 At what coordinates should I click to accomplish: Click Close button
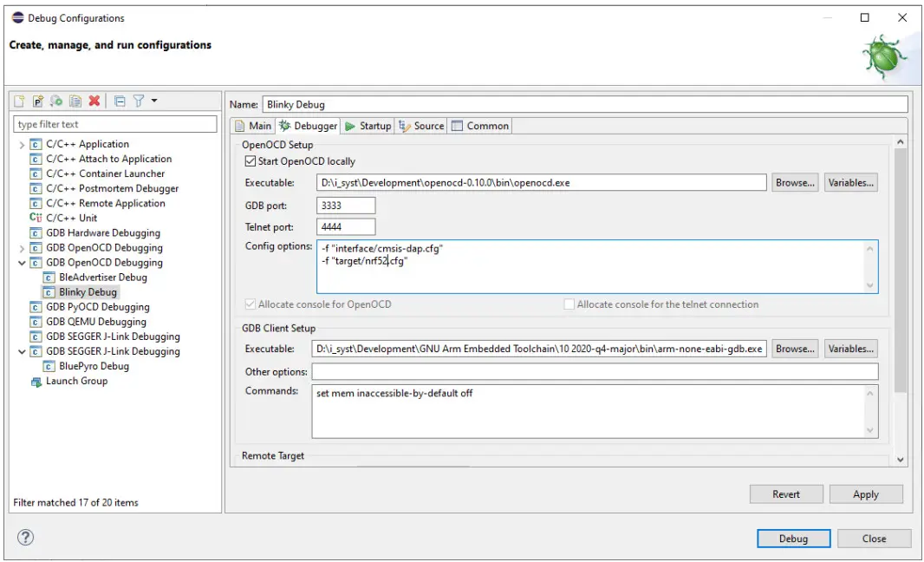pyautogui.click(x=874, y=539)
